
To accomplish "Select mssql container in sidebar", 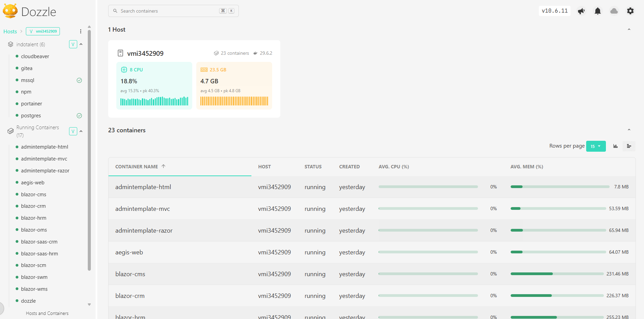I will pyautogui.click(x=28, y=80).
